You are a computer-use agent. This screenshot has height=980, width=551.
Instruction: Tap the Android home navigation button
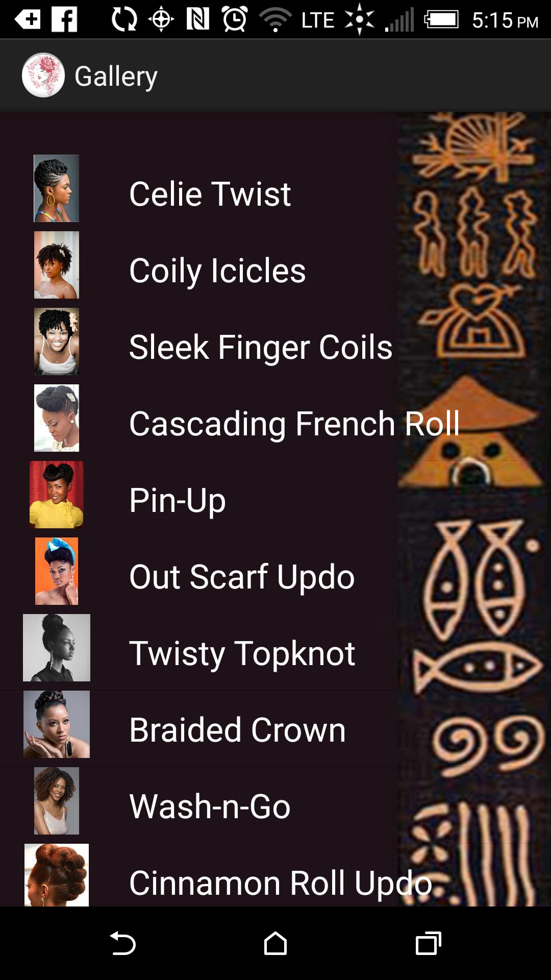tap(275, 943)
